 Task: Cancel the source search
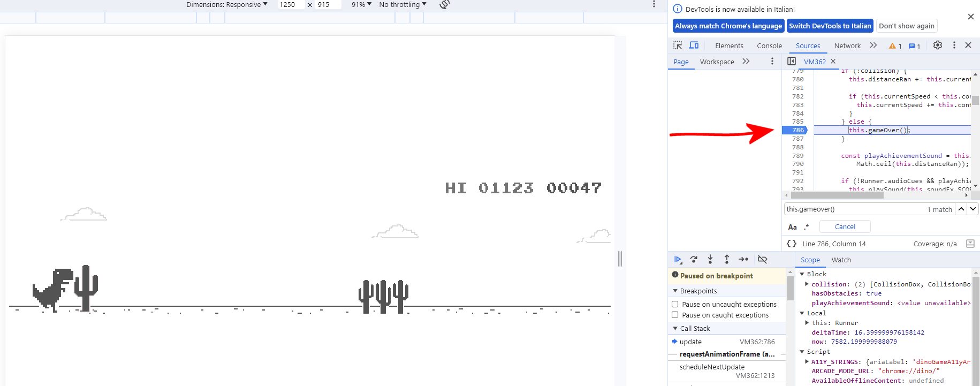845,227
